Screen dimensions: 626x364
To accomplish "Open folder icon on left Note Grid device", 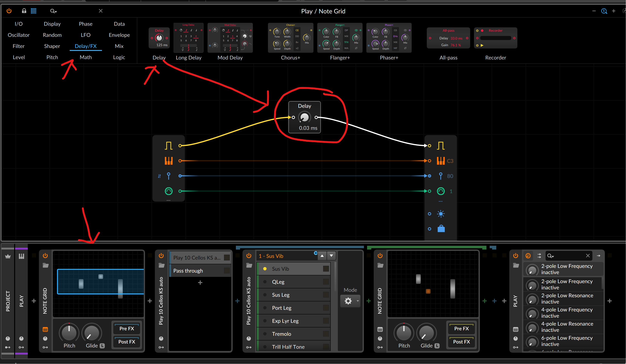I will click(46, 265).
